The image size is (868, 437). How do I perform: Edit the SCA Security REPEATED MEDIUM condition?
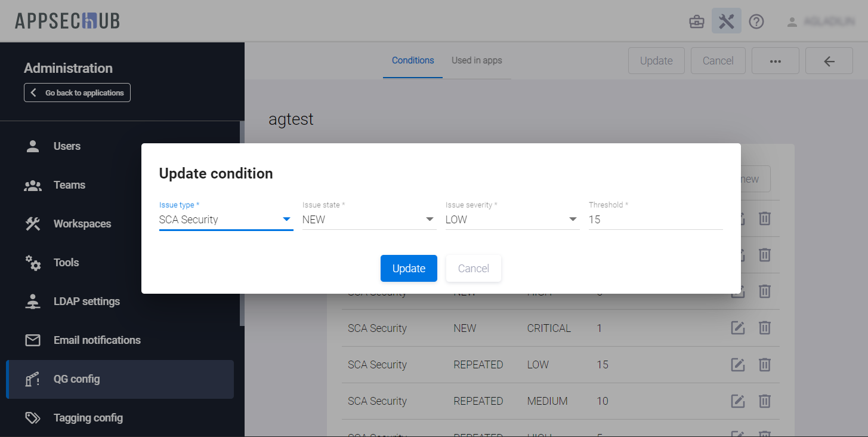738,401
